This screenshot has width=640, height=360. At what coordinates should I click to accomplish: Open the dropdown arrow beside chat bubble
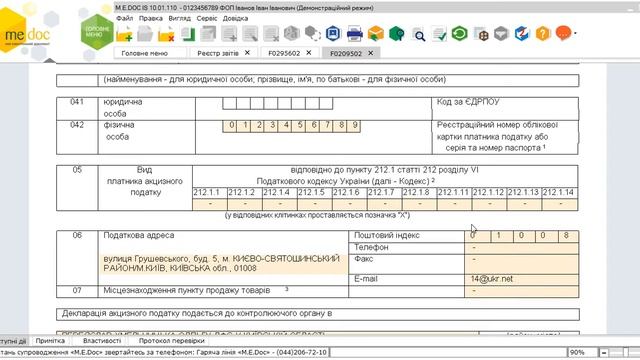pyautogui.click(x=575, y=33)
